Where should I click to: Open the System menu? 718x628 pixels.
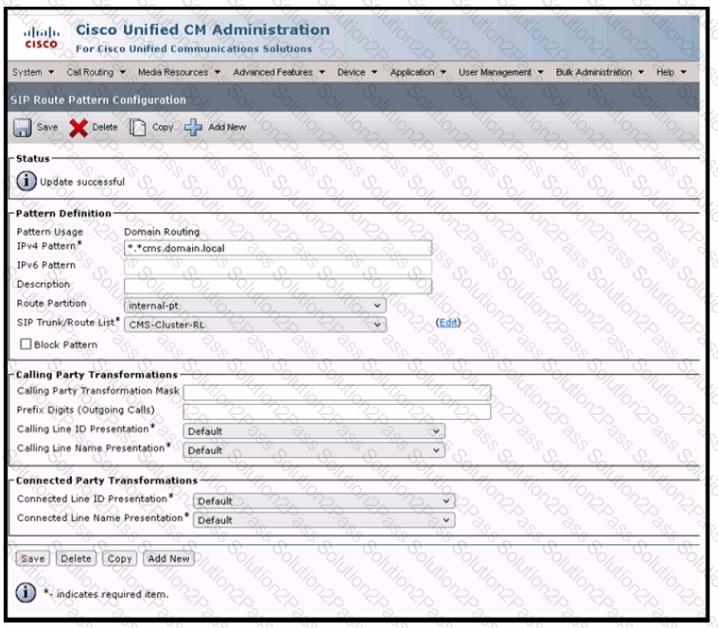pos(33,72)
